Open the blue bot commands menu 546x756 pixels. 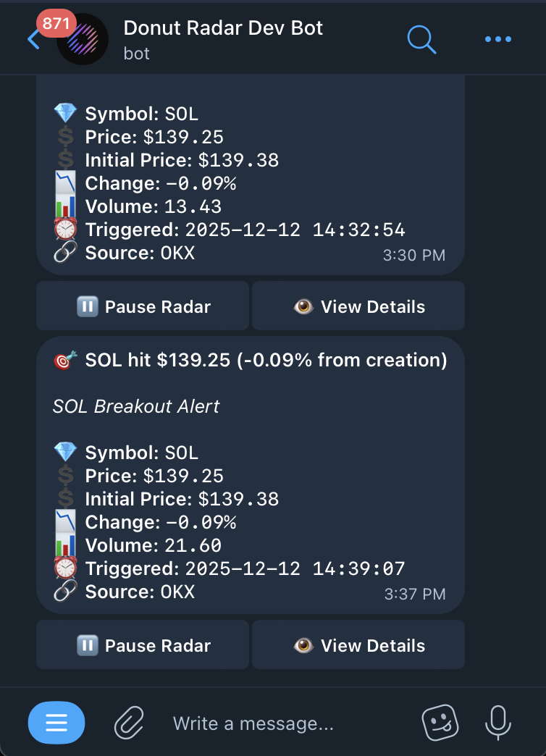pyautogui.click(x=56, y=723)
